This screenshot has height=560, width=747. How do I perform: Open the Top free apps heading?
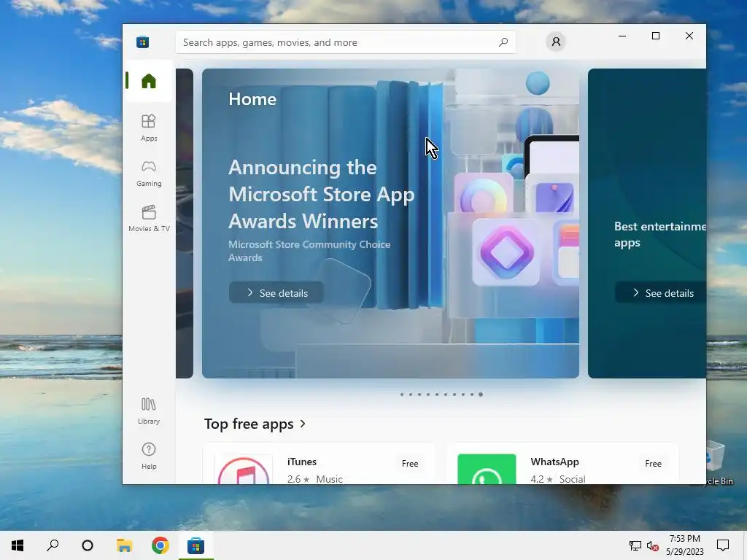249,424
